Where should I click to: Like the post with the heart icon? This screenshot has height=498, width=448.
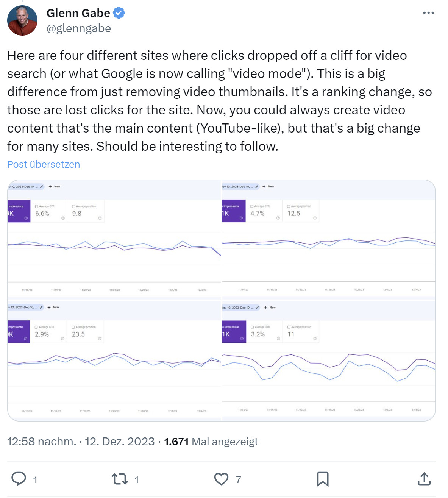[x=221, y=479]
